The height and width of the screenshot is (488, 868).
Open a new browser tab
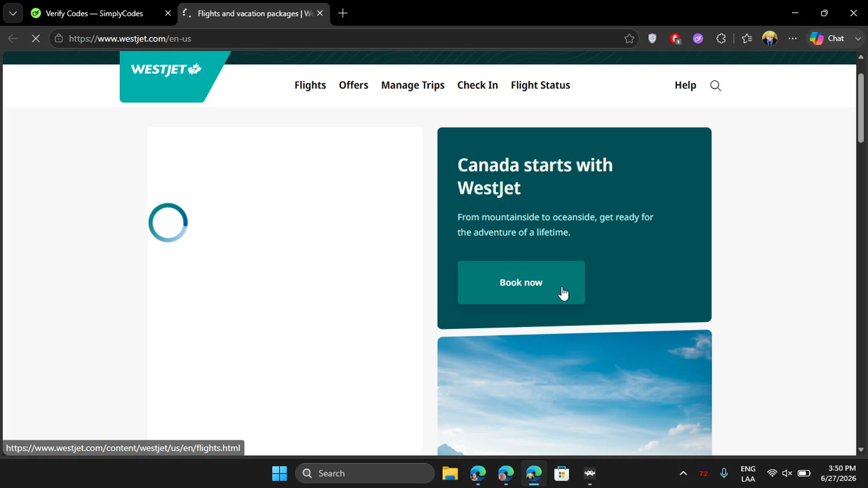tap(343, 13)
